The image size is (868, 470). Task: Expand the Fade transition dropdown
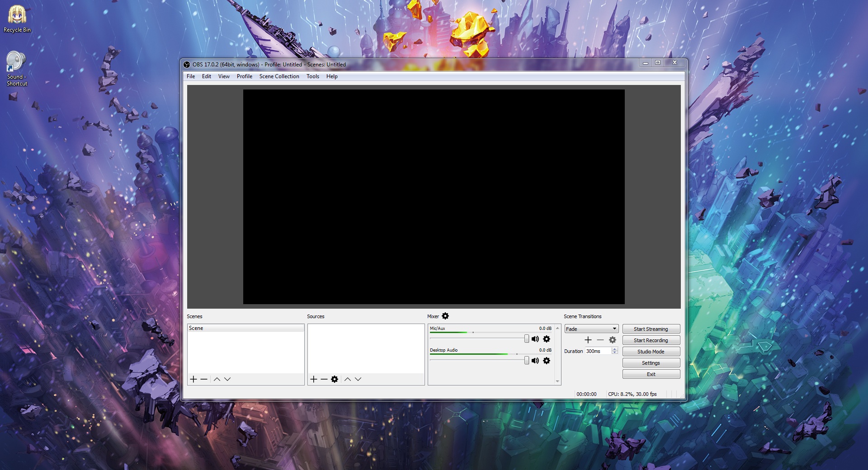[x=591, y=329]
